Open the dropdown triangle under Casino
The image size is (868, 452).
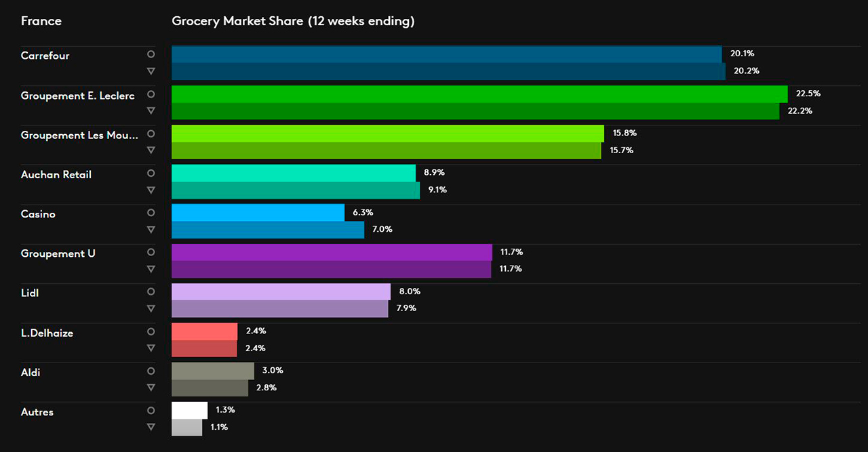pyautogui.click(x=151, y=229)
